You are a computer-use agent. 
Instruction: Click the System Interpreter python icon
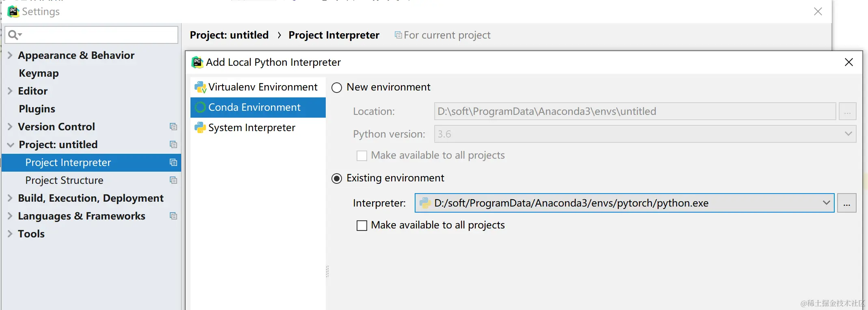[x=200, y=128]
